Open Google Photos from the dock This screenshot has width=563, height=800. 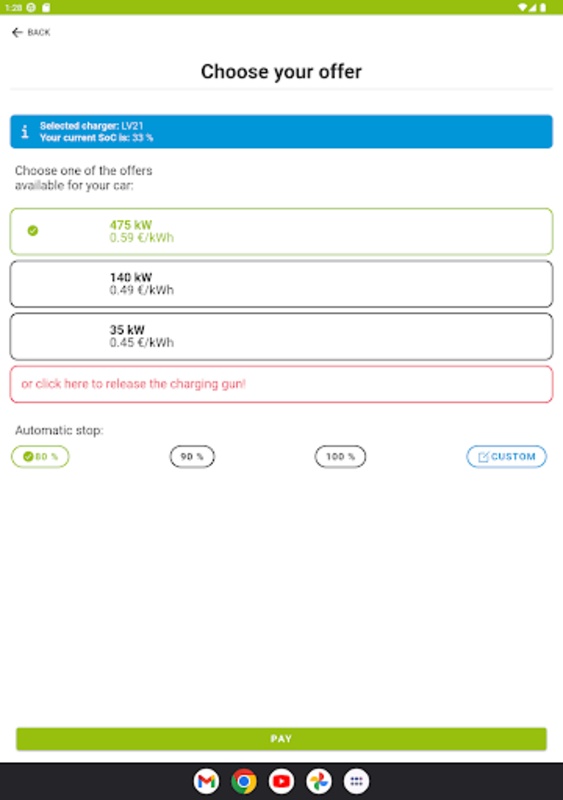(x=319, y=781)
